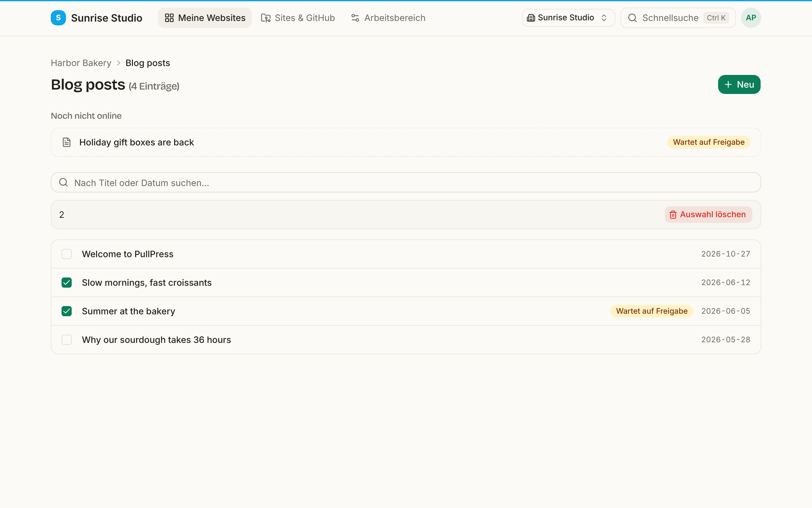
Task: Click the date 2026-10-27
Action: [x=726, y=254]
